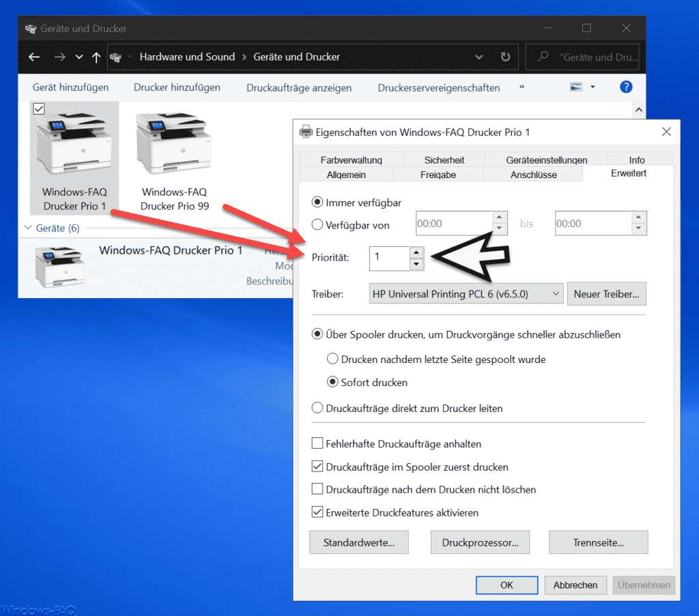
Task: Switch to the Farbverwaltung tab
Action: [x=351, y=160]
